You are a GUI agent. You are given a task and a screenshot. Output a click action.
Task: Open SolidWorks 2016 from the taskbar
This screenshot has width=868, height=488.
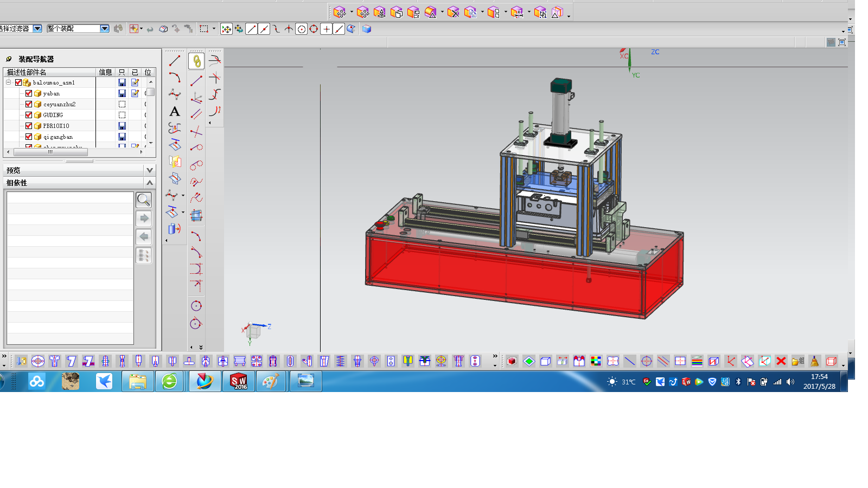(x=239, y=382)
